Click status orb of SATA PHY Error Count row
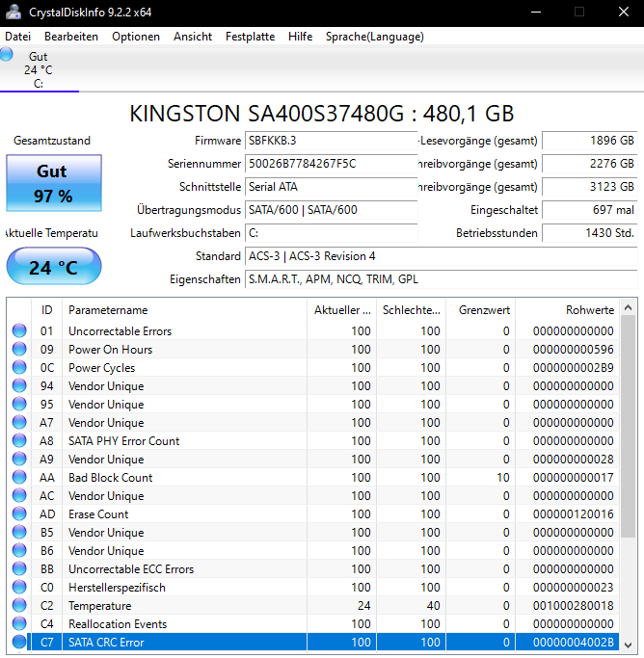Image resolution: width=644 pixels, height=658 pixels. coord(19,440)
